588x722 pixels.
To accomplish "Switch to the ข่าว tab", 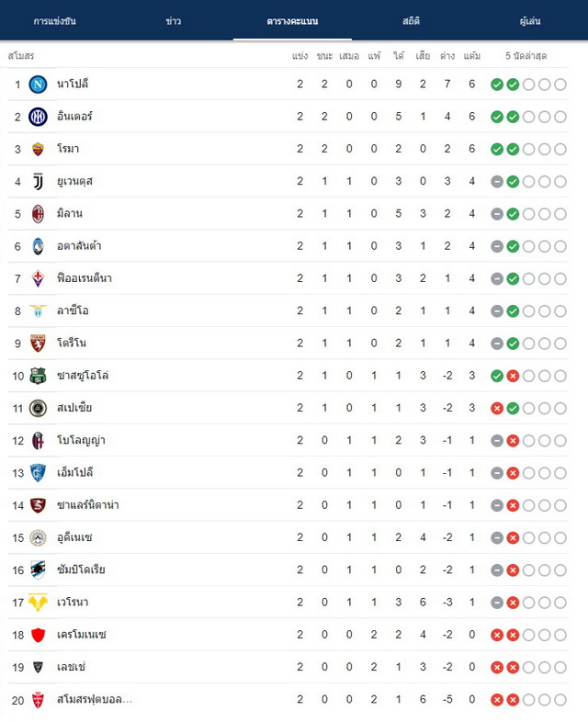I will point(174,21).
